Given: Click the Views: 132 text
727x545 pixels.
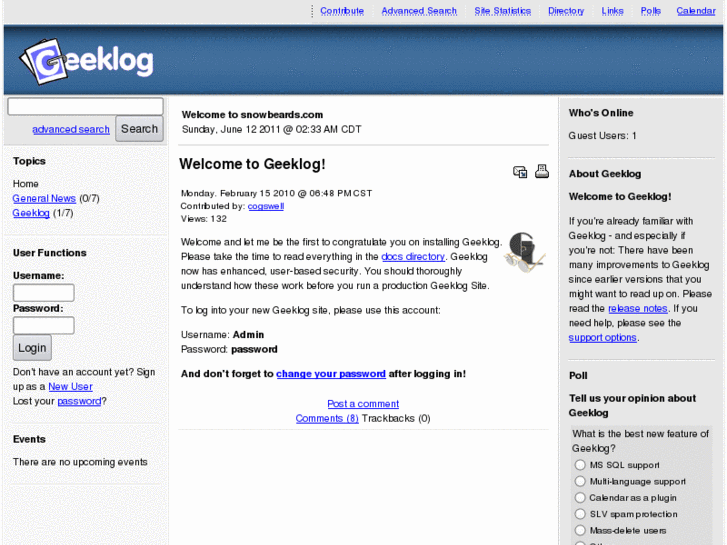Looking at the screenshot, I should [x=204, y=219].
